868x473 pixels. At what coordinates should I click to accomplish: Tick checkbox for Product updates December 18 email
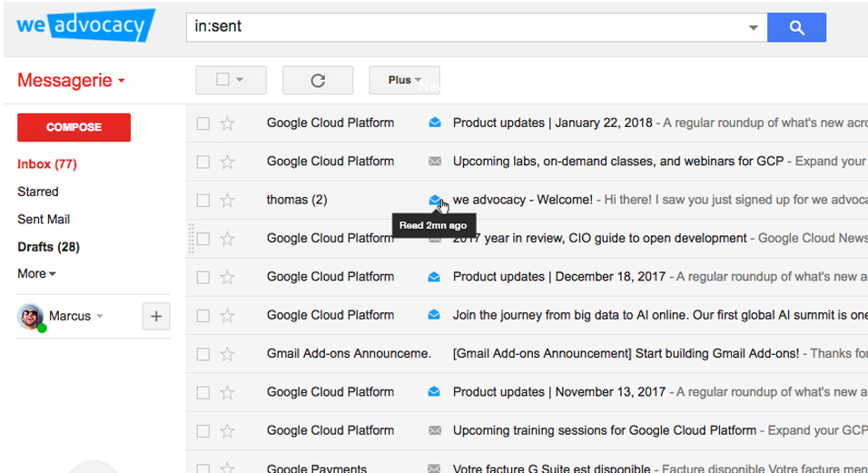[x=203, y=277]
